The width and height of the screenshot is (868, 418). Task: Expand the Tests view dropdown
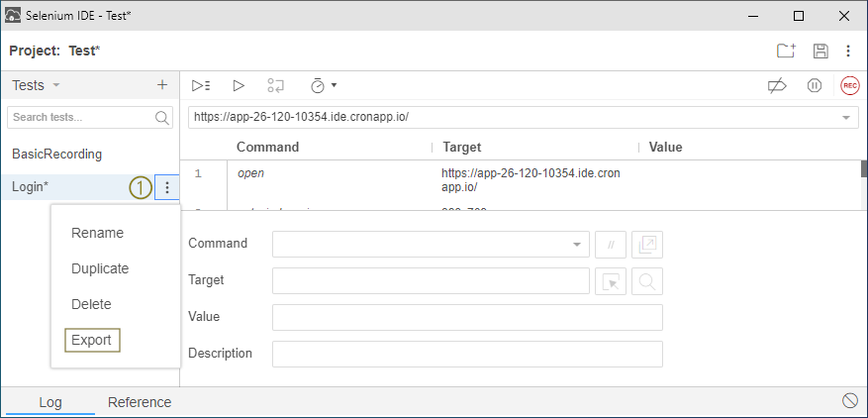[55, 85]
